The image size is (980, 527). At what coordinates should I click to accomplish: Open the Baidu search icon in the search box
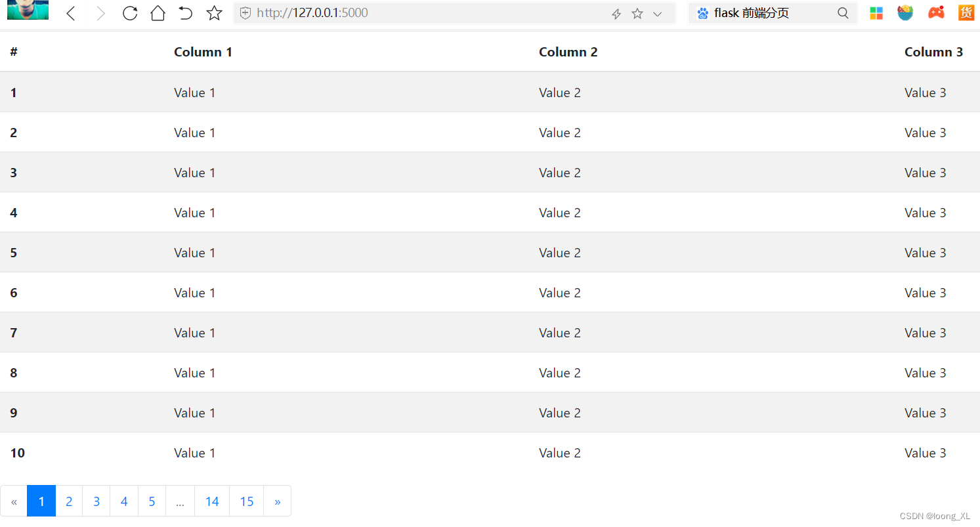(702, 12)
